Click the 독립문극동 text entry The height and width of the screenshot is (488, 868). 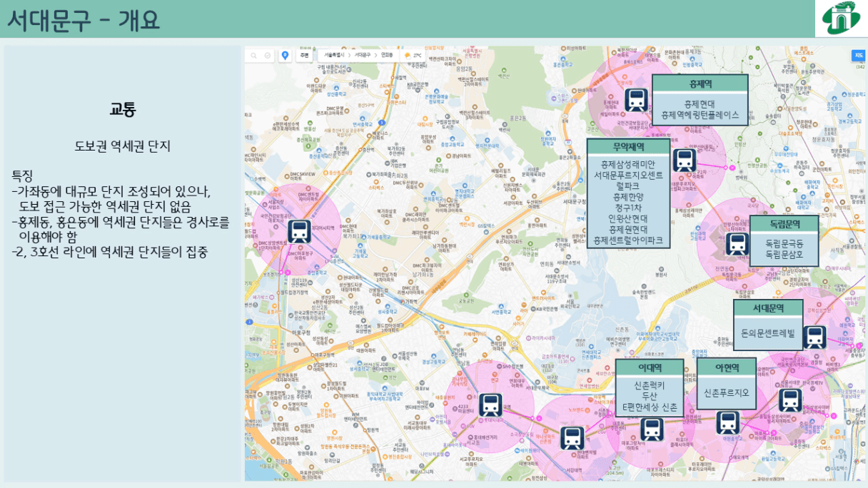(x=784, y=243)
